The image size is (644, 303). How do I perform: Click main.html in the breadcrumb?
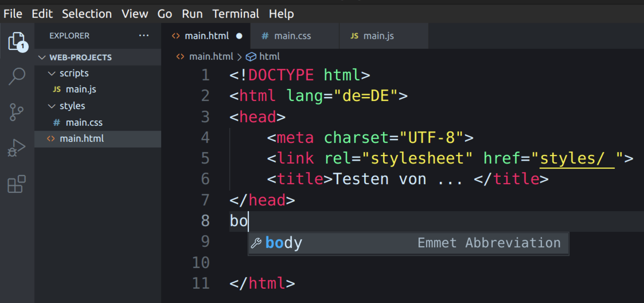point(211,57)
